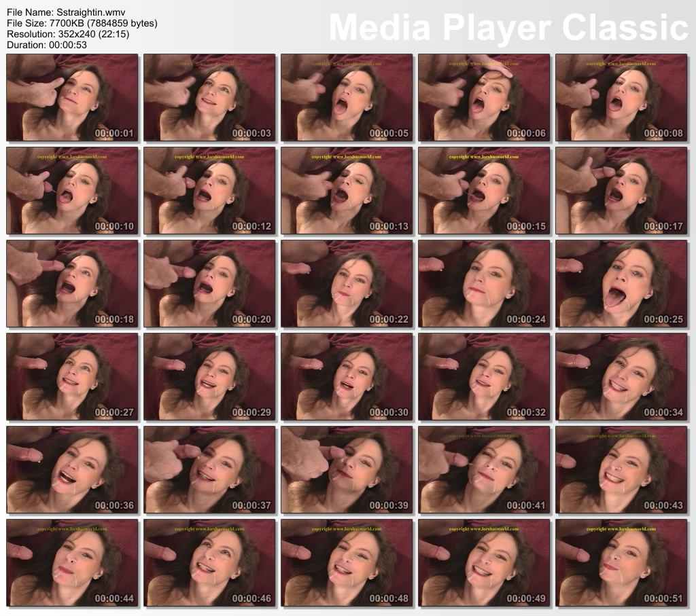Click the thumbnail timestamped 00:00:01

point(72,97)
